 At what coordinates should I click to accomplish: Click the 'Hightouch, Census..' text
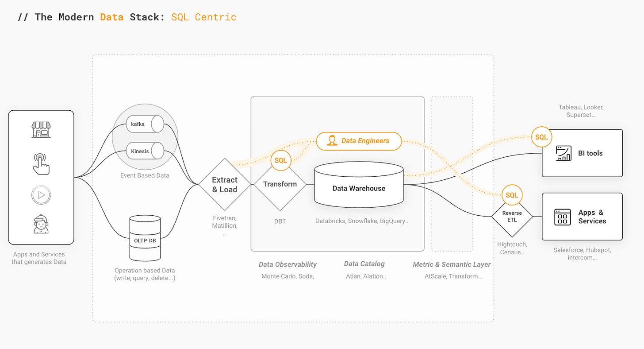pos(512,248)
